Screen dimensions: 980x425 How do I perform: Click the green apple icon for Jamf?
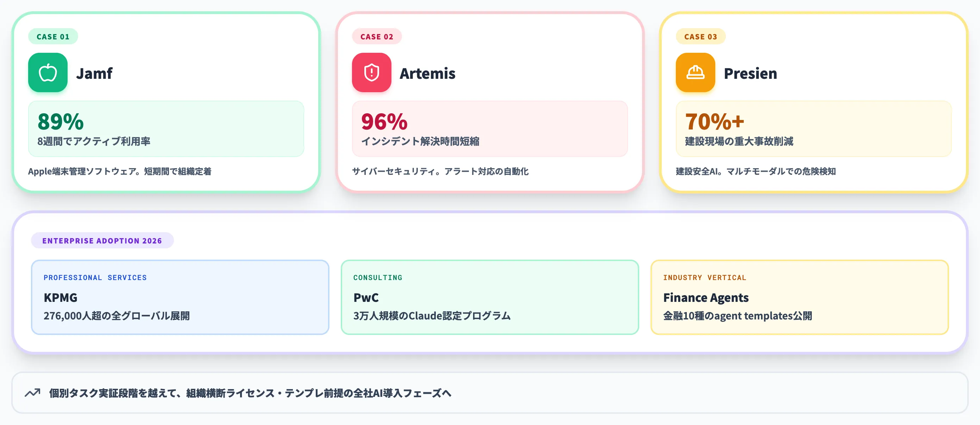48,72
